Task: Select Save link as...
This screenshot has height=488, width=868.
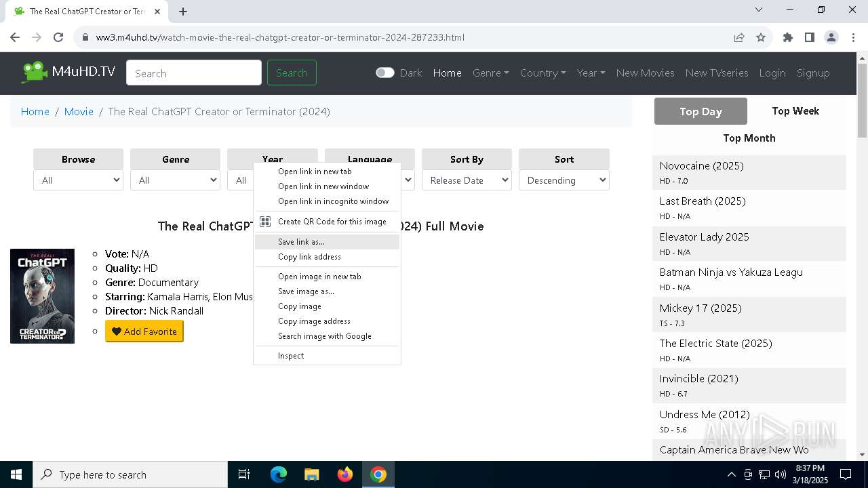Action: click(x=327, y=242)
